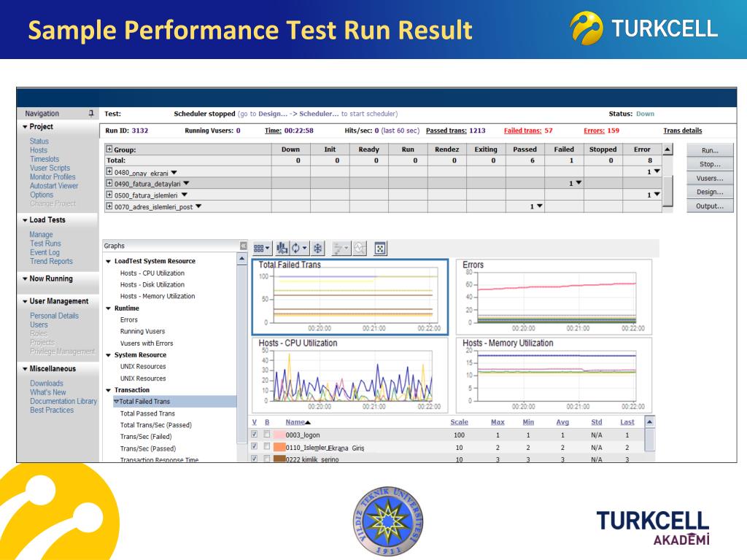Click the refresh graphs circular arrows icon
747x560 pixels.
pos(298,249)
